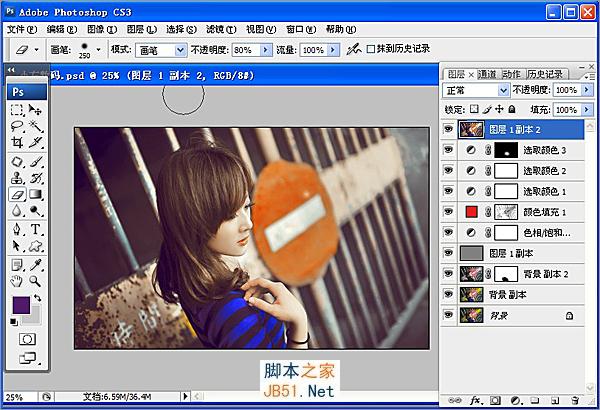This screenshot has height=410, width=600.
Task: Open the brush size picker dropdown
Action: click(98, 49)
